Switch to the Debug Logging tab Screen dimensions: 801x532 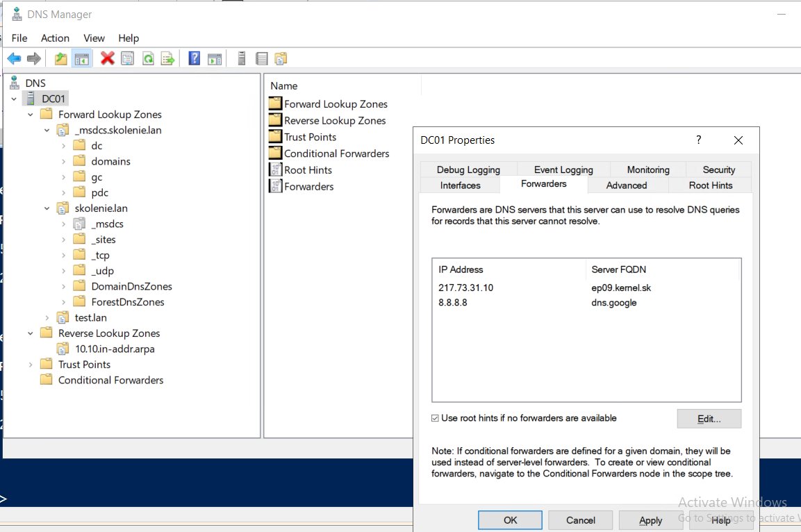click(x=468, y=169)
